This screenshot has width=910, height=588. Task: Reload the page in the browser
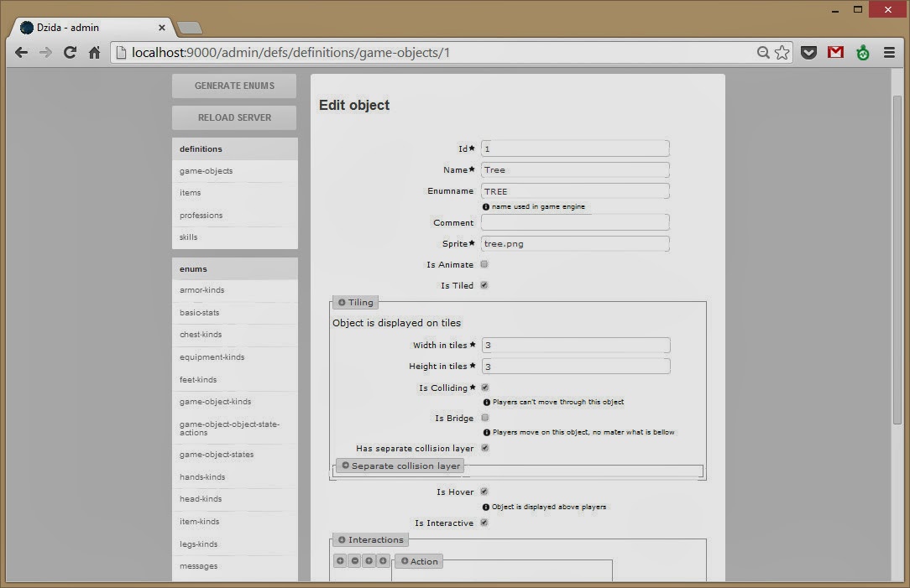coord(71,52)
